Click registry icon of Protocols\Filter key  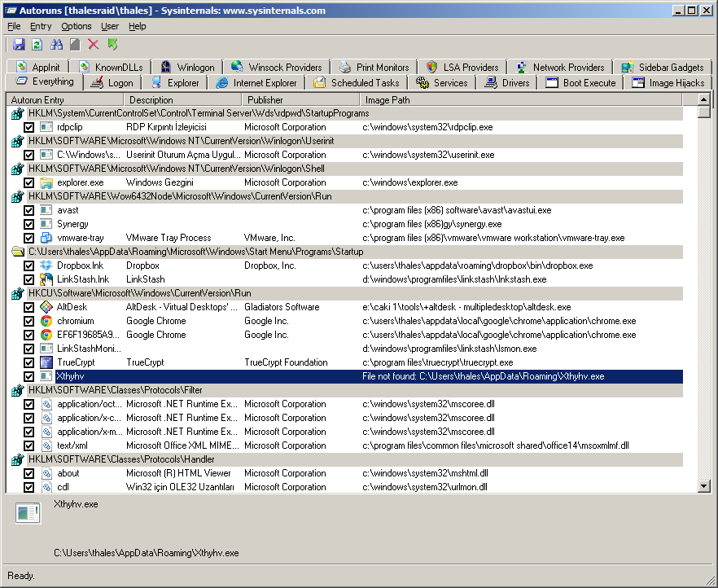(x=17, y=390)
